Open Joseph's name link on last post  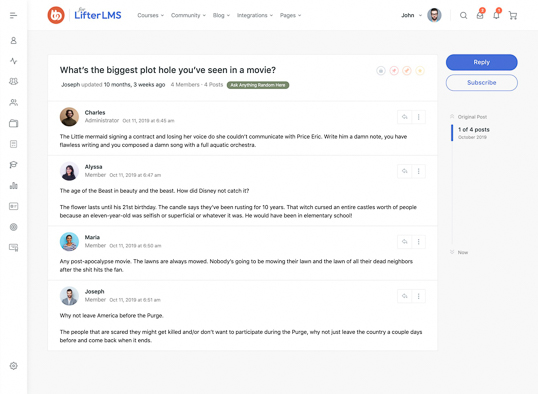click(94, 292)
